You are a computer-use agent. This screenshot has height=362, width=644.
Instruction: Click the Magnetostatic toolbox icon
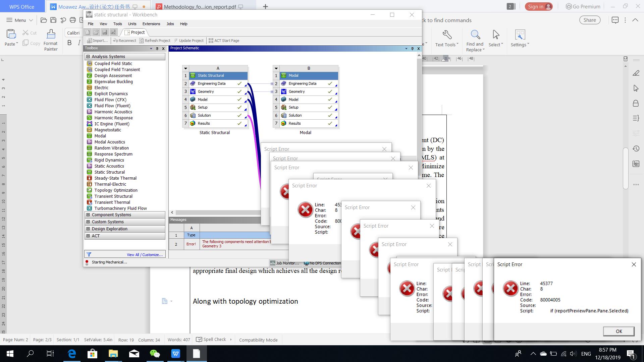(90, 130)
